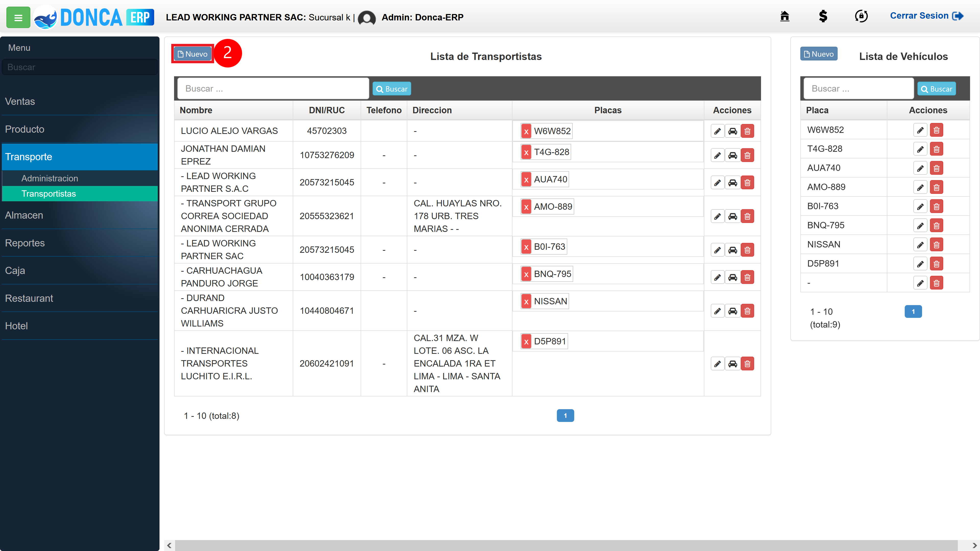Open Transportistas submenu item
Viewport: 980px width, 551px height.
click(x=80, y=194)
